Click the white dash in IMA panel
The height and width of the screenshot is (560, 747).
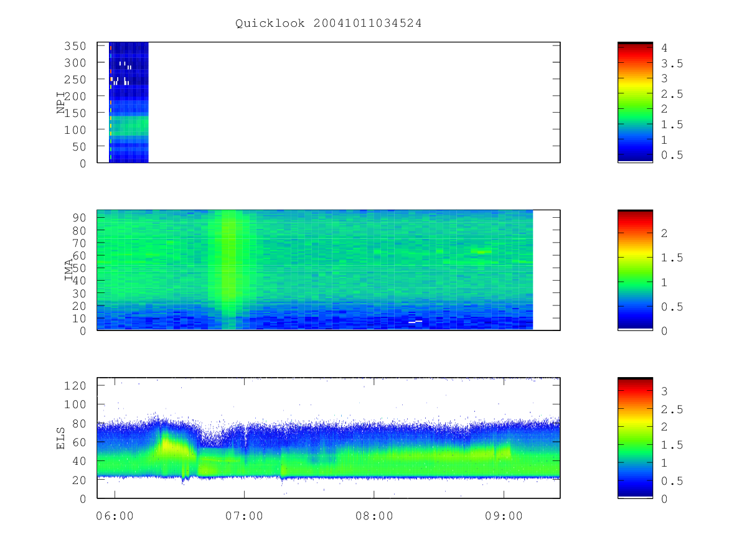pos(415,322)
